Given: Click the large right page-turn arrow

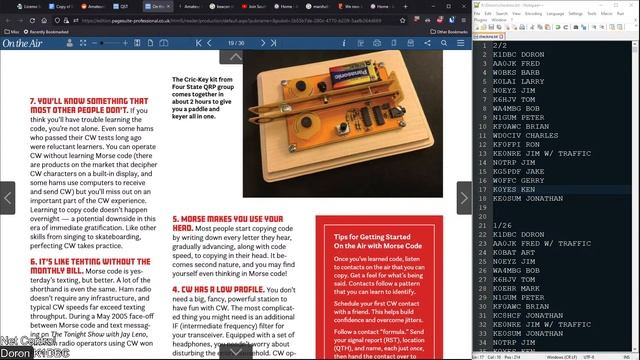Looking at the screenshot, I should pos(464,198).
